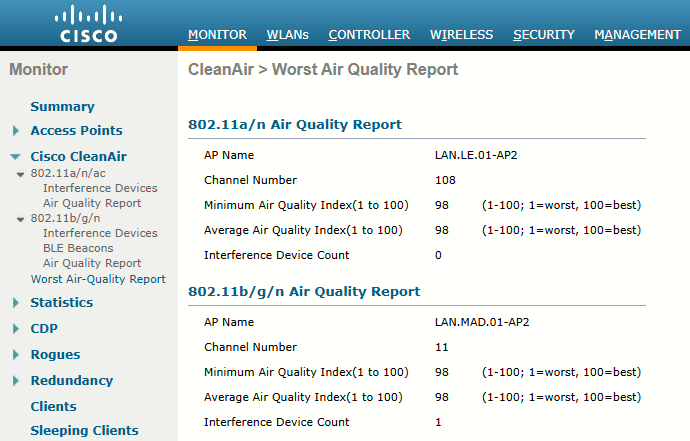The image size is (690, 441).
Task: Collapse the 802.11b/g/n subtree arrow
Action: [x=20, y=219]
